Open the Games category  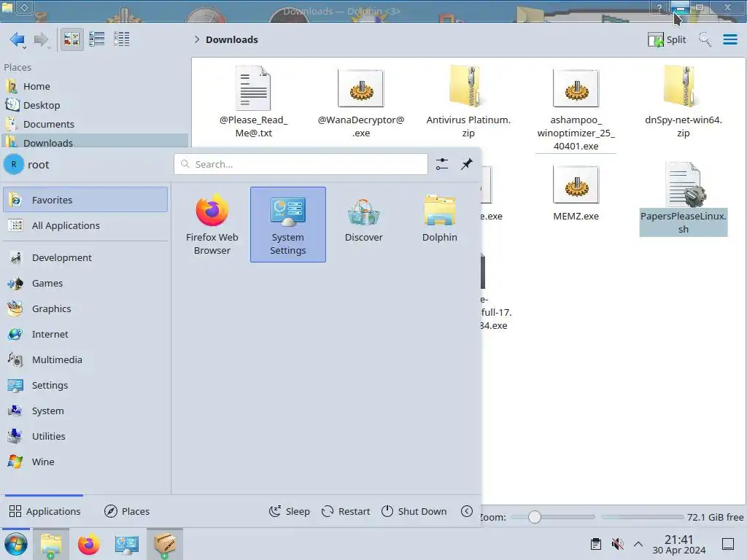click(85, 284)
